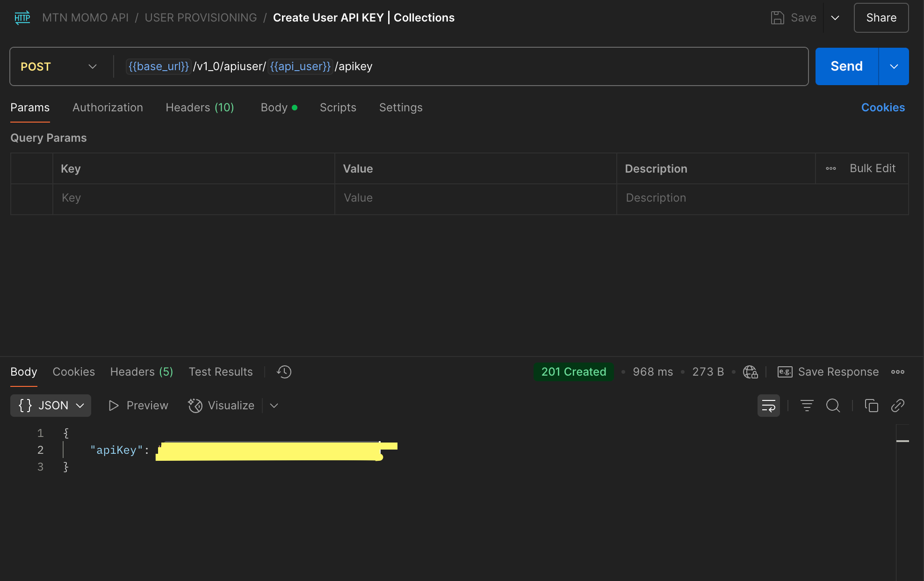Open the response Cookies tab
This screenshot has height=581, width=924.
[73, 372]
